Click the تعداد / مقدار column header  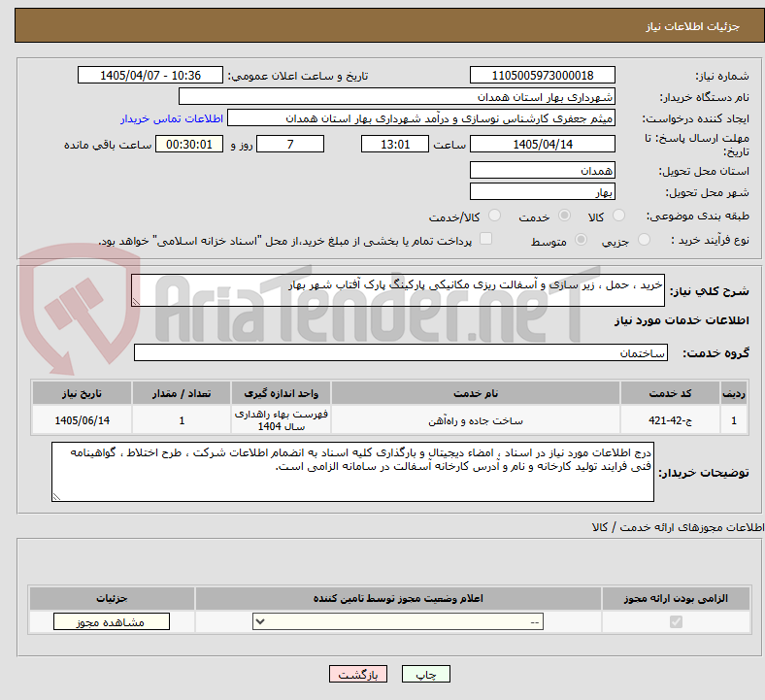coord(182,393)
